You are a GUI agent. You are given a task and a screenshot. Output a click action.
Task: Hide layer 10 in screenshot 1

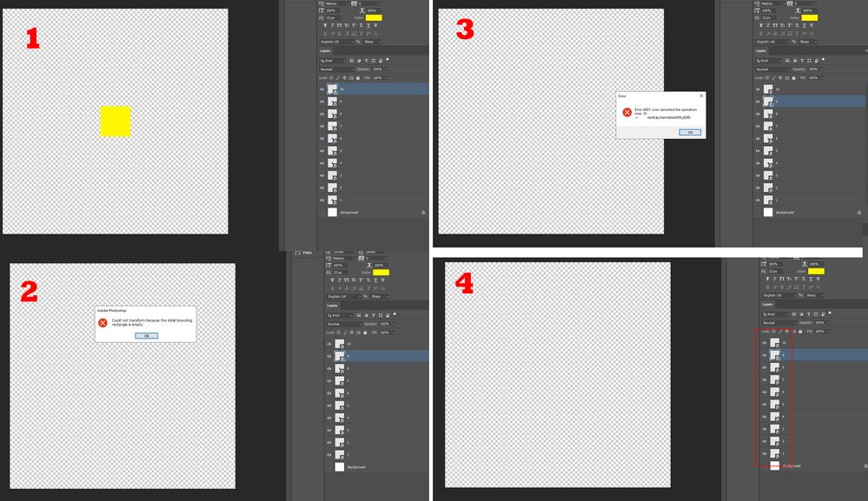(322, 89)
